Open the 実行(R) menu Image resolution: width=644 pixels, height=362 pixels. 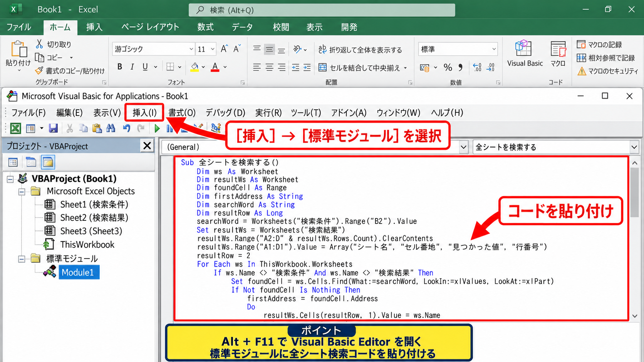268,113
